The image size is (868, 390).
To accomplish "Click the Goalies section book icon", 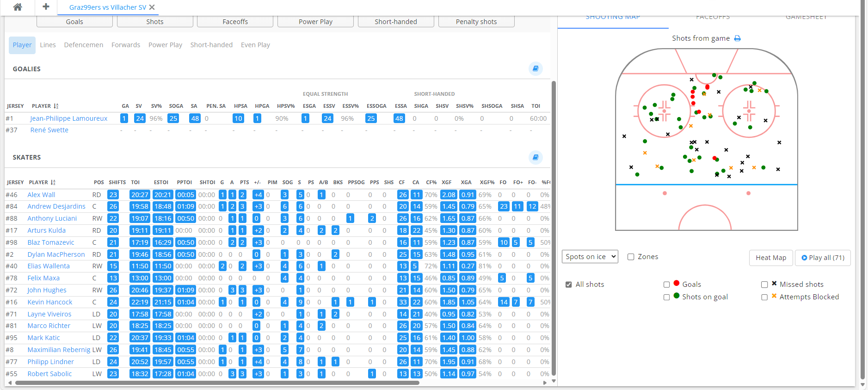I will click(535, 68).
